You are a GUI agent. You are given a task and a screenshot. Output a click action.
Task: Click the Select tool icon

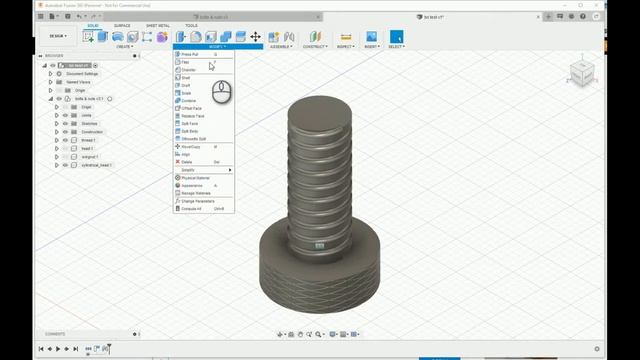[396, 37]
